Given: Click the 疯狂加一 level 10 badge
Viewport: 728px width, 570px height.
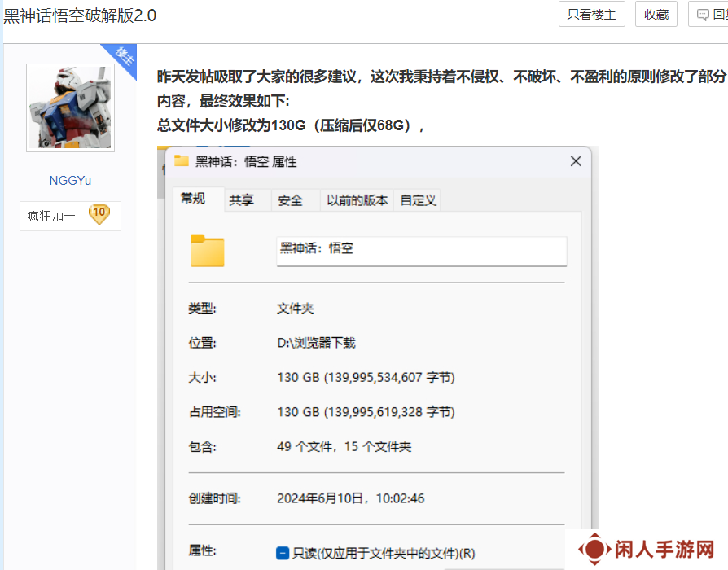Looking at the screenshot, I should pos(70,216).
